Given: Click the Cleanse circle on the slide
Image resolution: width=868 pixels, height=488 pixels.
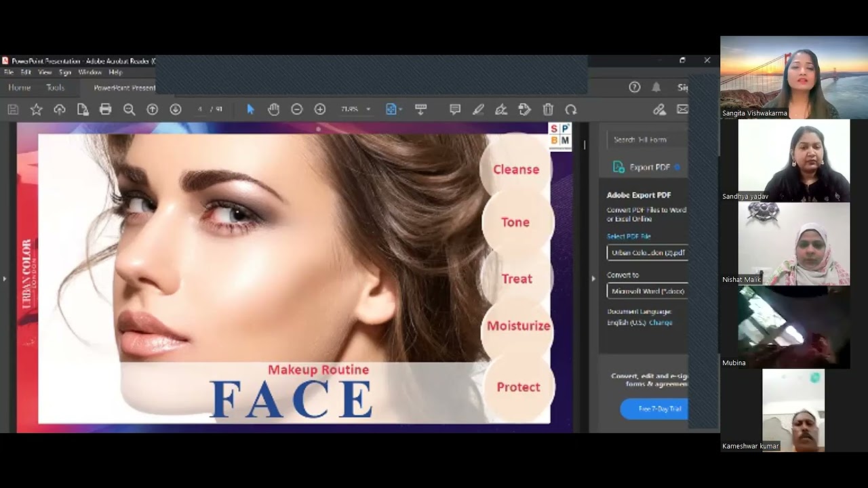Looking at the screenshot, I should pos(516,169).
